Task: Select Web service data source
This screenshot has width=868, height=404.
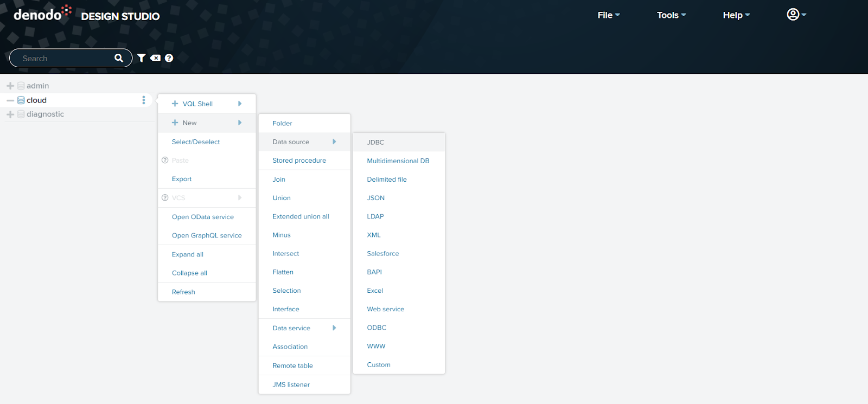Action: coord(399,309)
